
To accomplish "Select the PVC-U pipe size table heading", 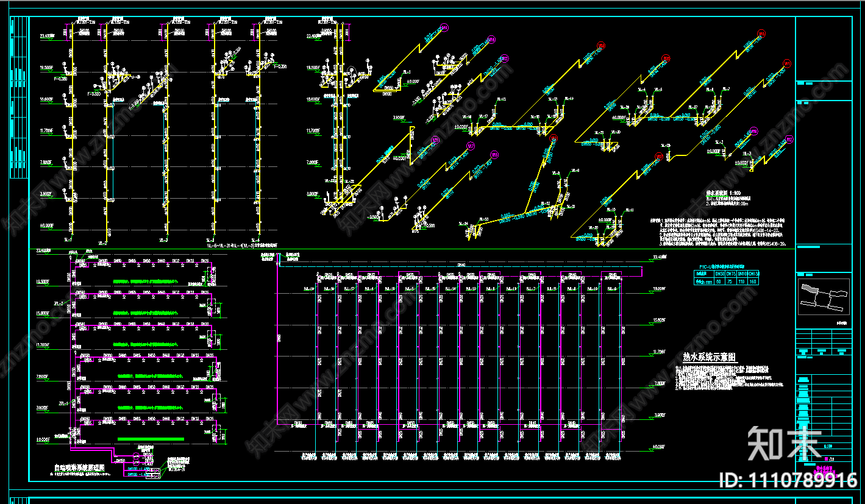I will pyautogui.click(x=722, y=267).
